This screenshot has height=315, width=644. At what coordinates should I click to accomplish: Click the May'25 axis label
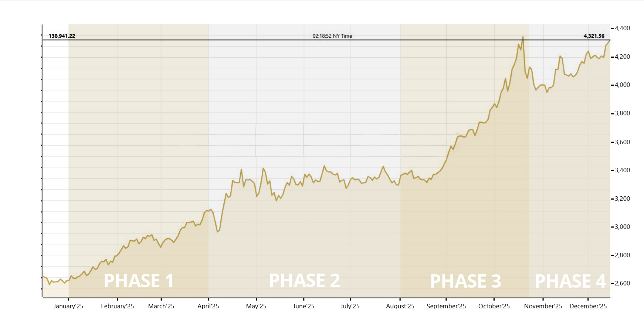[x=256, y=306]
